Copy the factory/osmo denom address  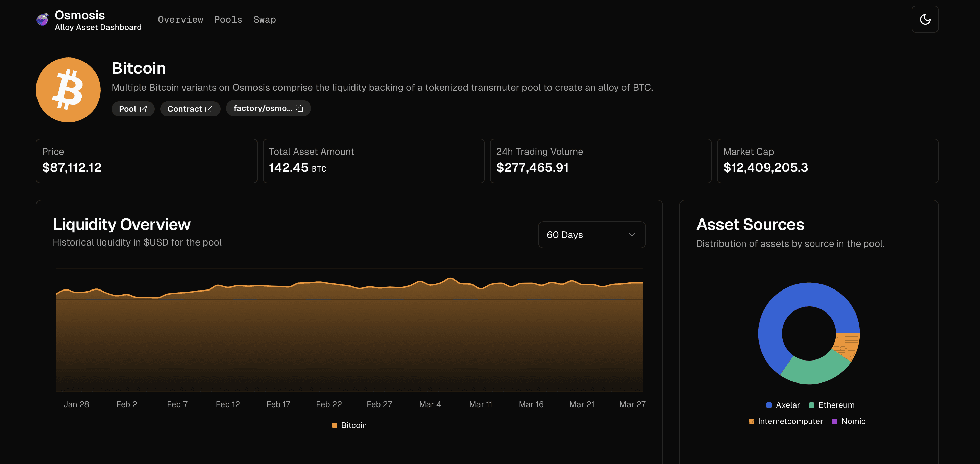click(x=299, y=109)
